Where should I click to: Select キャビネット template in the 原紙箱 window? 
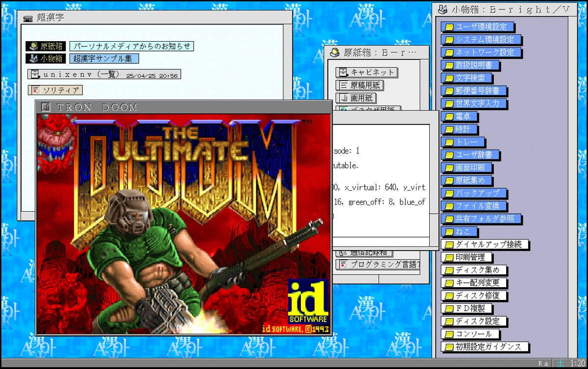click(x=367, y=72)
